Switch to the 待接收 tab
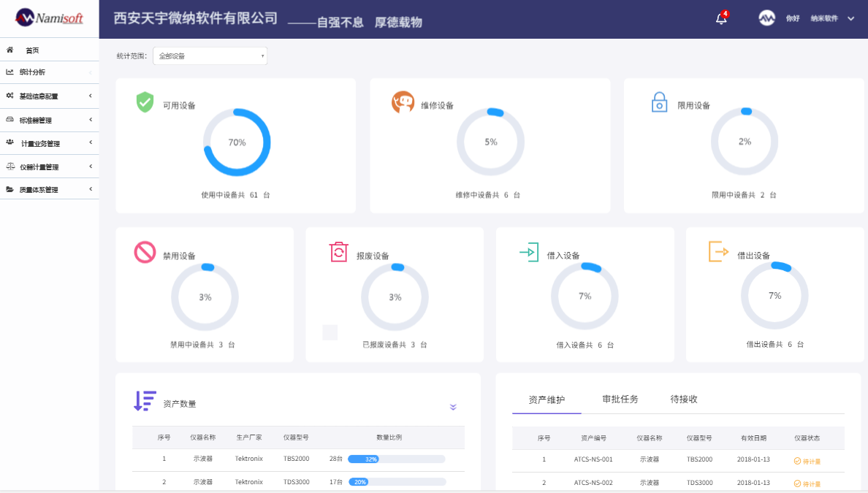The height and width of the screenshot is (493, 868). click(x=684, y=400)
